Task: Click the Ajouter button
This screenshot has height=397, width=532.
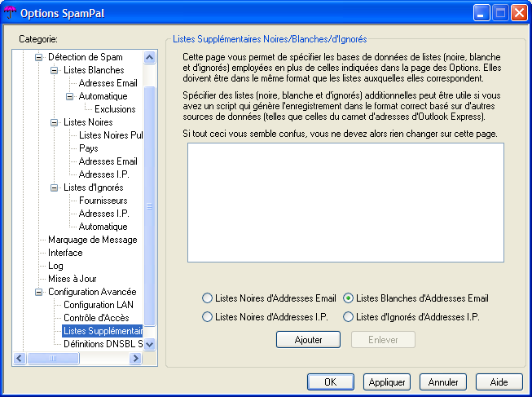Action: 308,340
